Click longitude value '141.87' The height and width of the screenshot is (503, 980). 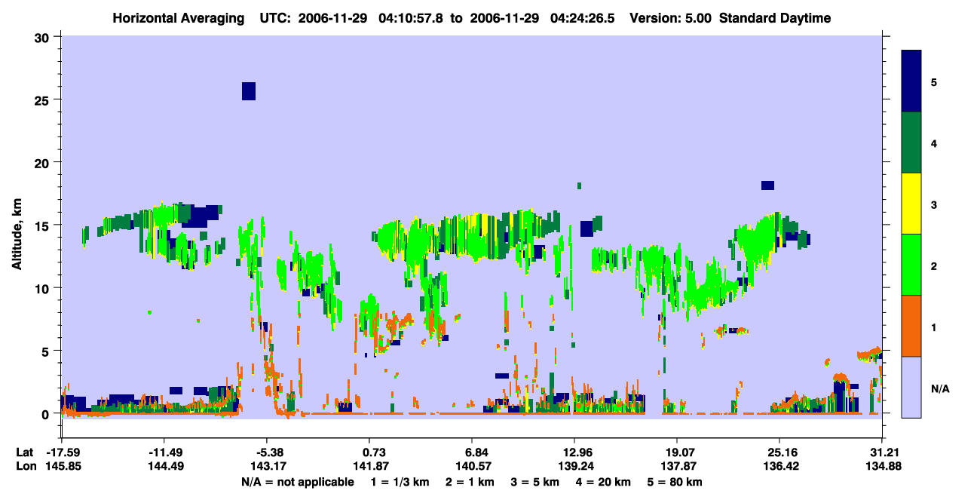[x=369, y=466]
